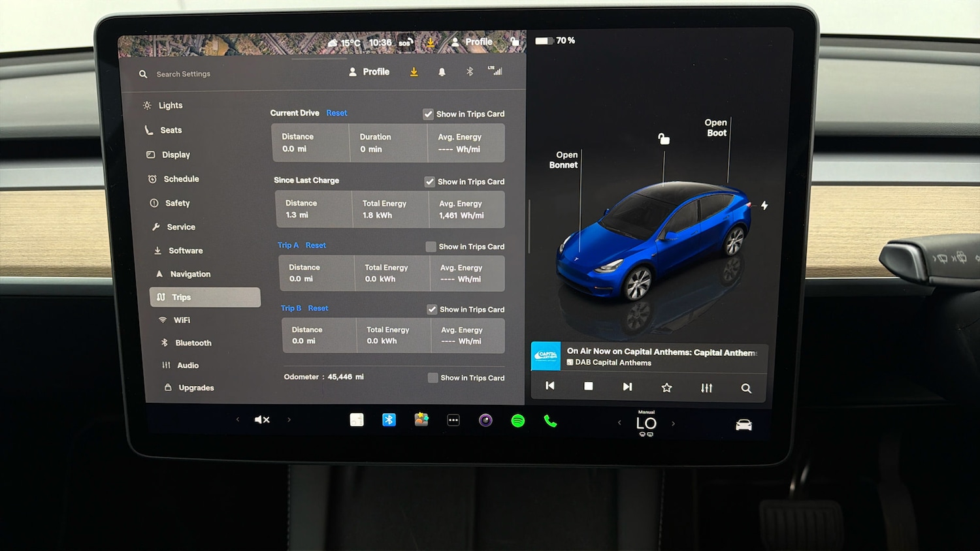Open the Profile dropdown at top of settings
This screenshot has height=551, width=980.
[x=369, y=72]
